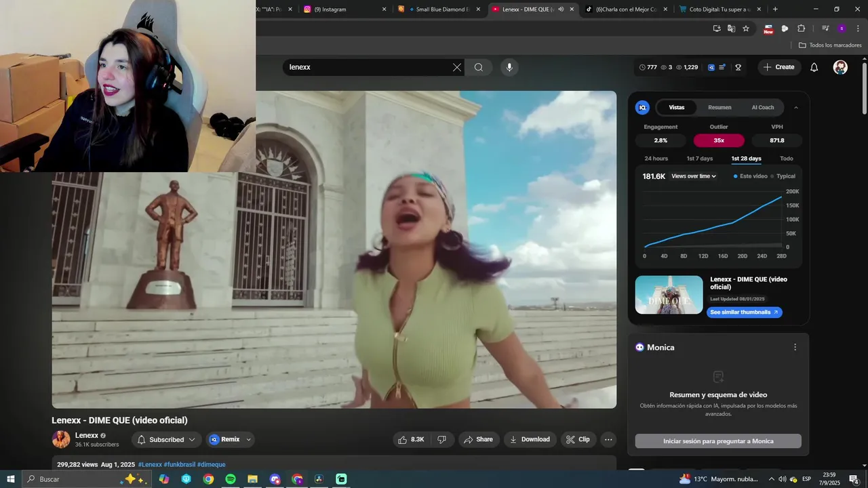Close the Lenexx - DIME QUE tab
Image resolution: width=868 pixels, height=488 pixels.
[x=572, y=9]
